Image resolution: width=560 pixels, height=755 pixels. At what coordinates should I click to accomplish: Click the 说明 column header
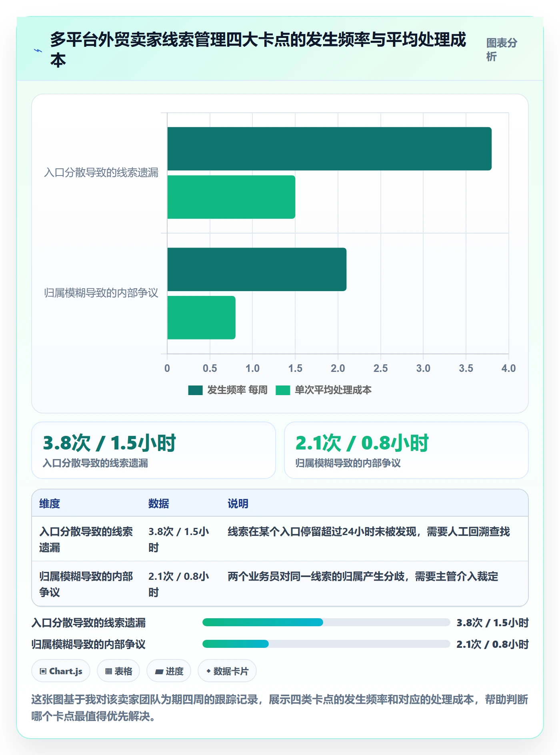pyautogui.click(x=238, y=503)
